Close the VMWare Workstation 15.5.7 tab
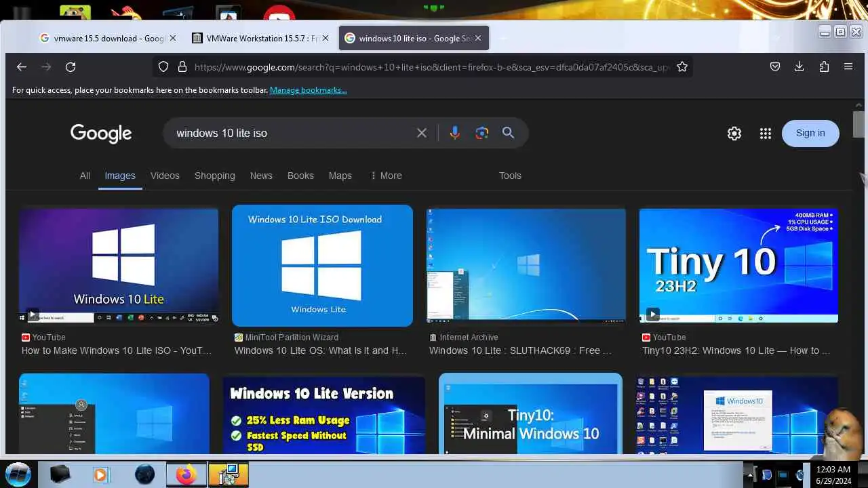868x488 pixels. (325, 38)
